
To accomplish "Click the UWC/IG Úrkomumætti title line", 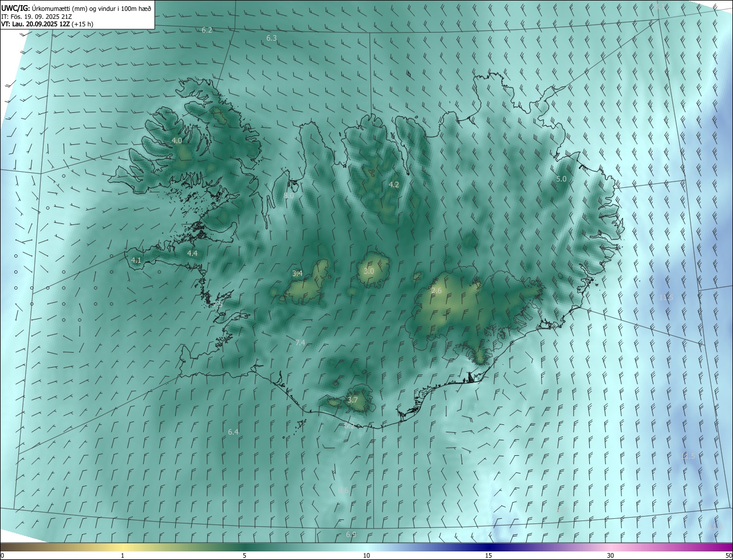I will tap(76, 8).
